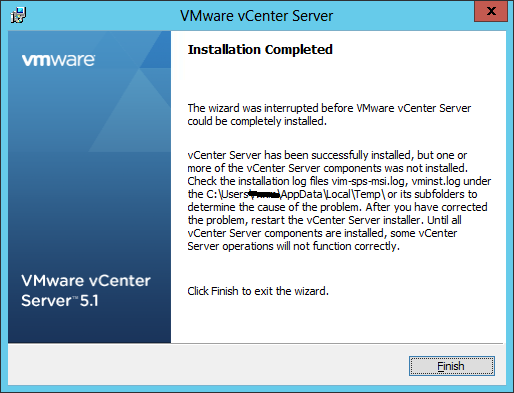Image resolution: width=514 pixels, height=393 pixels.
Task: Click the Installation Completed heading
Action: click(x=260, y=49)
